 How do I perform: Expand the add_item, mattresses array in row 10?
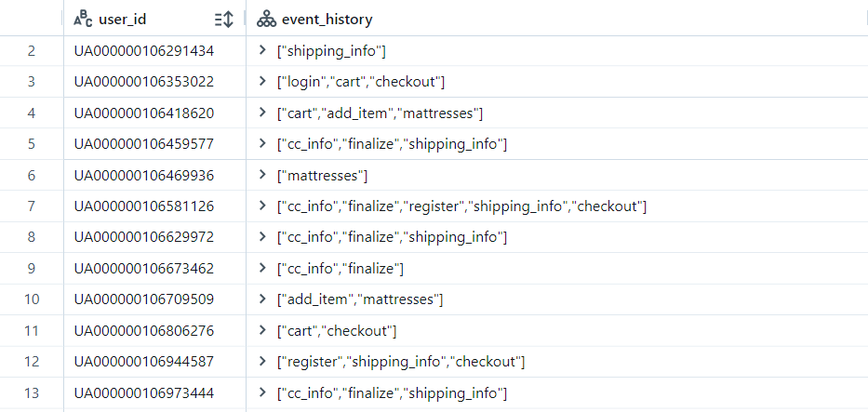262,299
